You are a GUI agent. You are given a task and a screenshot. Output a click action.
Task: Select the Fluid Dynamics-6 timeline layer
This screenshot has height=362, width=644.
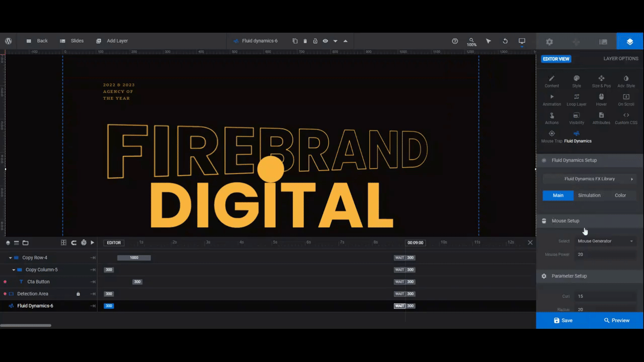coord(49,306)
